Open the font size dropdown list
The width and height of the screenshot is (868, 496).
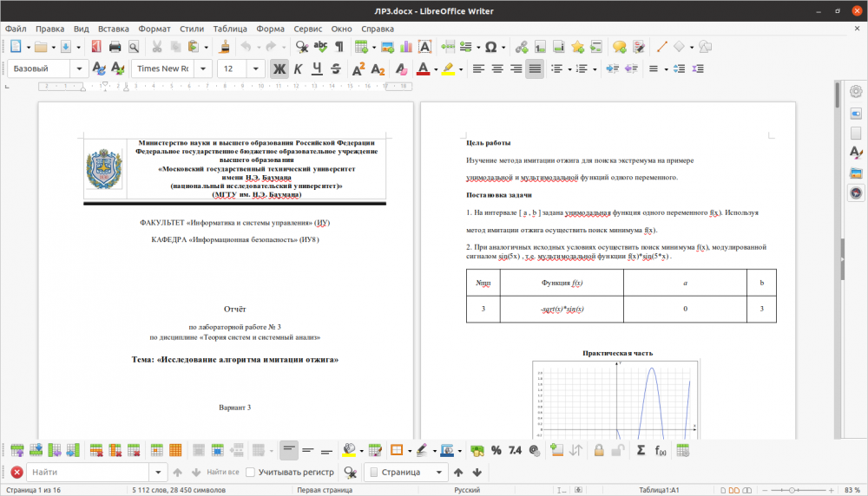[258, 69]
